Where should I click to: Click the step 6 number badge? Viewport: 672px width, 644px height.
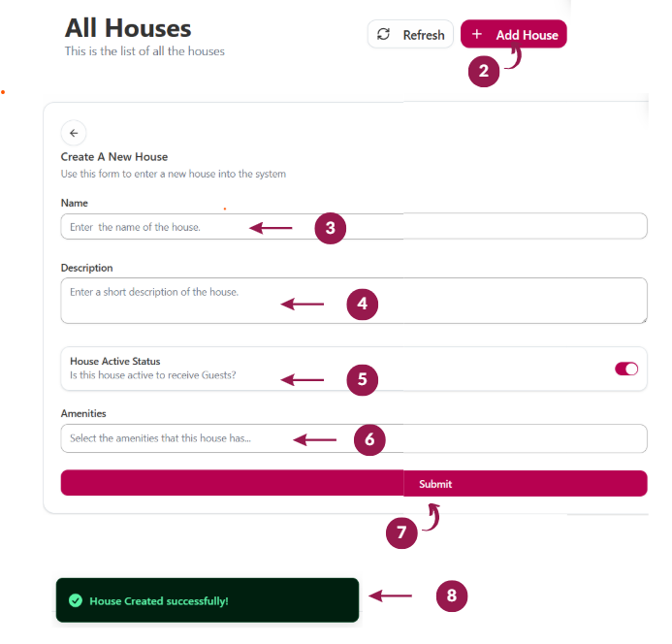click(x=369, y=439)
